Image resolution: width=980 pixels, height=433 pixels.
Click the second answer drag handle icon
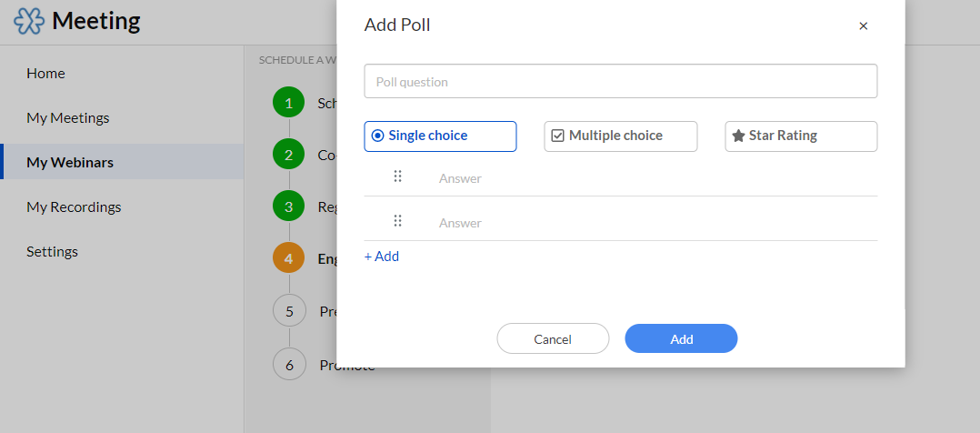397,221
